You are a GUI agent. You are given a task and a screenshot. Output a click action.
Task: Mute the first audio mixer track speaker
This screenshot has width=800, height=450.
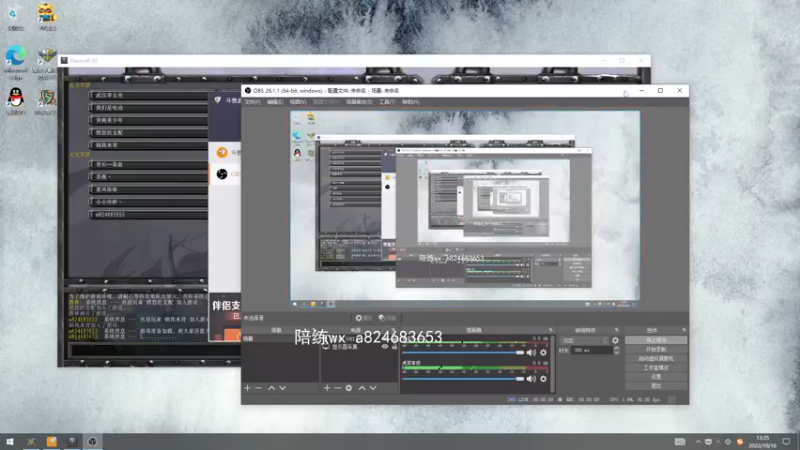[531, 353]
